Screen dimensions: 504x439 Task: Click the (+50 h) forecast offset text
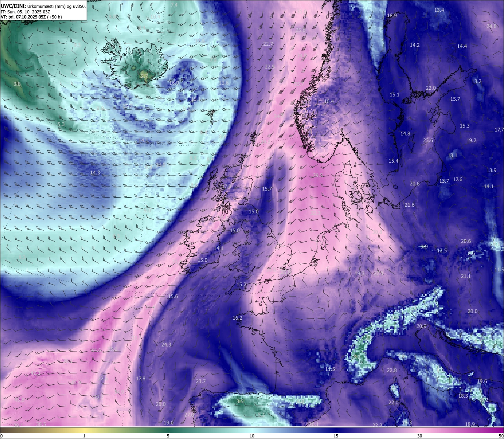[55, 17]
